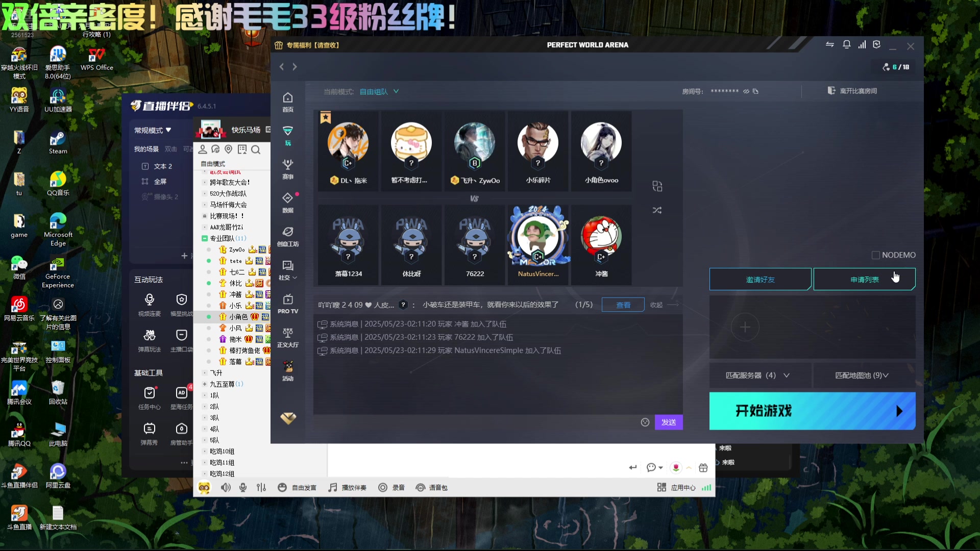Click the back navigation arrow

pyautogui.click(x=282, y=67)
